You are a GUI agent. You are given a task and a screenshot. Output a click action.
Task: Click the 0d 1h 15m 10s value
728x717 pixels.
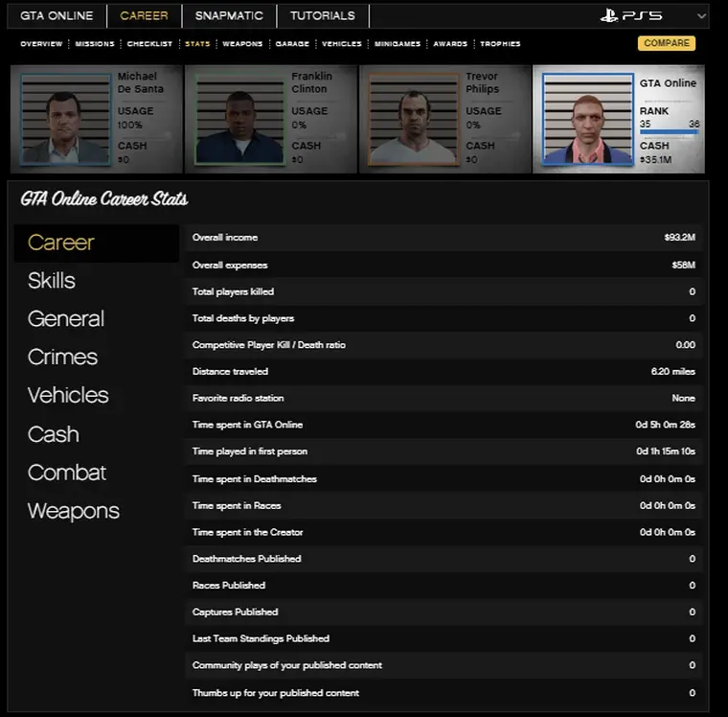(666, 451)
